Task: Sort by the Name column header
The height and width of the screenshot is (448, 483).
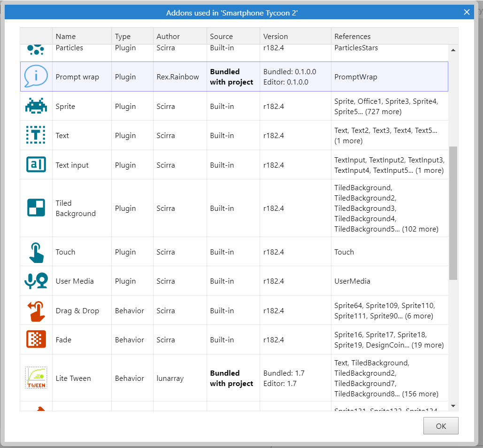Action: pos(82,36)
